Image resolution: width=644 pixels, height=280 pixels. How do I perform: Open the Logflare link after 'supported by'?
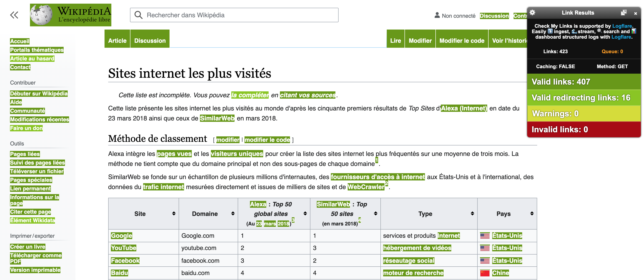[x=622, y=26]
